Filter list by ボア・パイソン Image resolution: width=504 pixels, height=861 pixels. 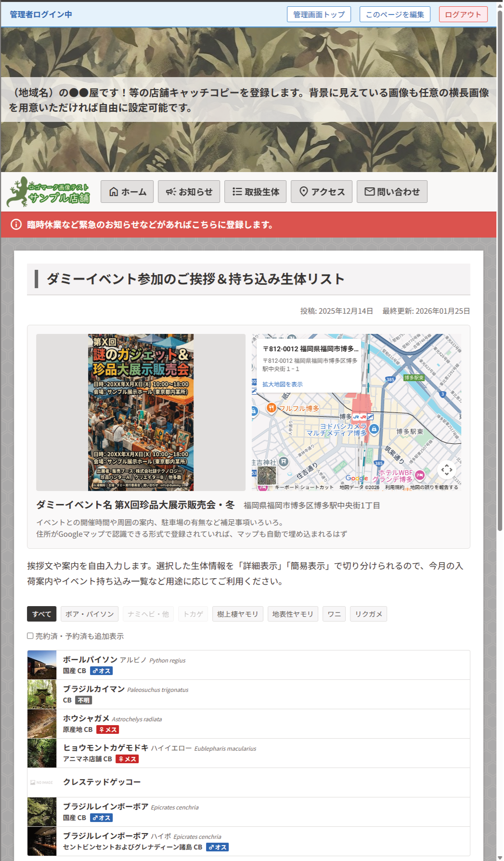pos(90,614)
